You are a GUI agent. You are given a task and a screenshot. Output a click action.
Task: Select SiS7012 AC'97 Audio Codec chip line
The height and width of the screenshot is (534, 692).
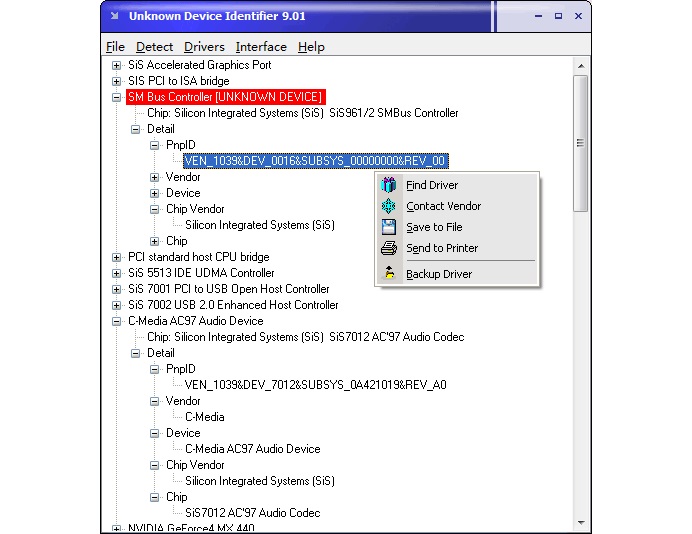[305, 337]
